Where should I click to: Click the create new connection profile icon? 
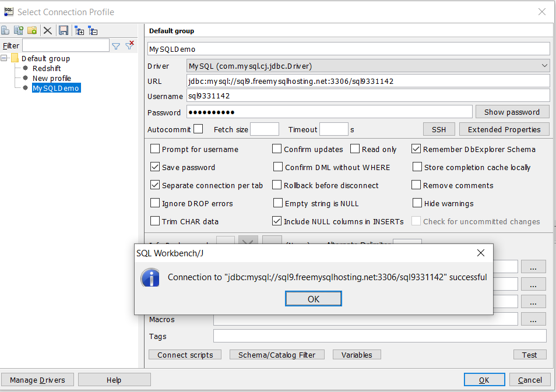[6, 30]
